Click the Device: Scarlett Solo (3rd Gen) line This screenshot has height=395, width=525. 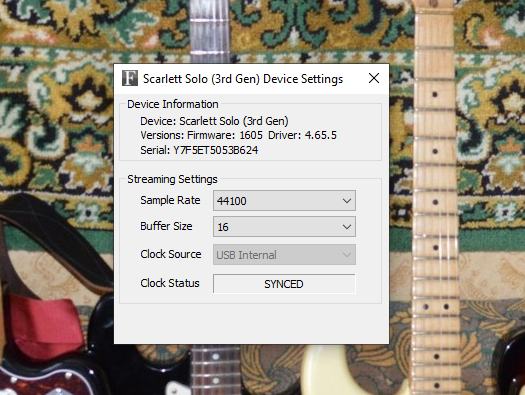pos(214,121)
